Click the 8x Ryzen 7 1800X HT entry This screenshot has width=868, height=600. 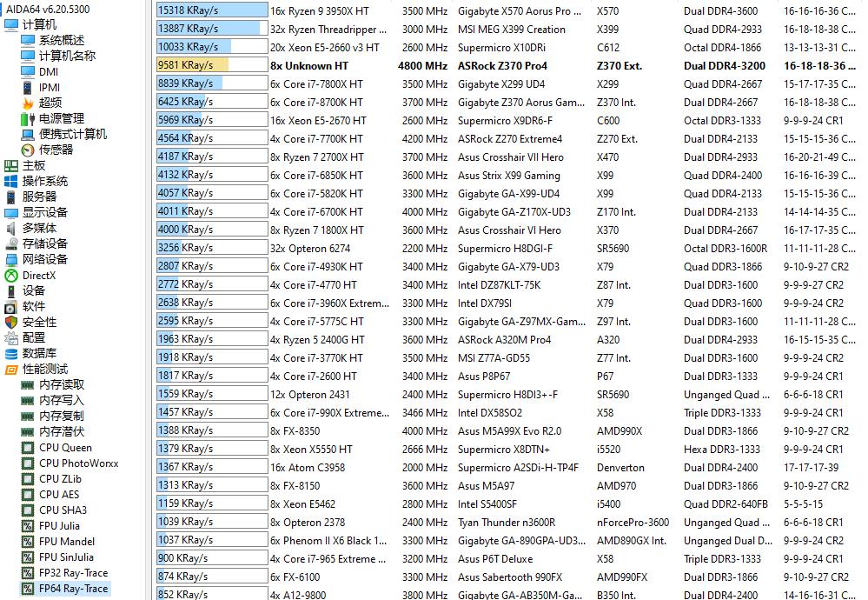(x=317, y=230)
